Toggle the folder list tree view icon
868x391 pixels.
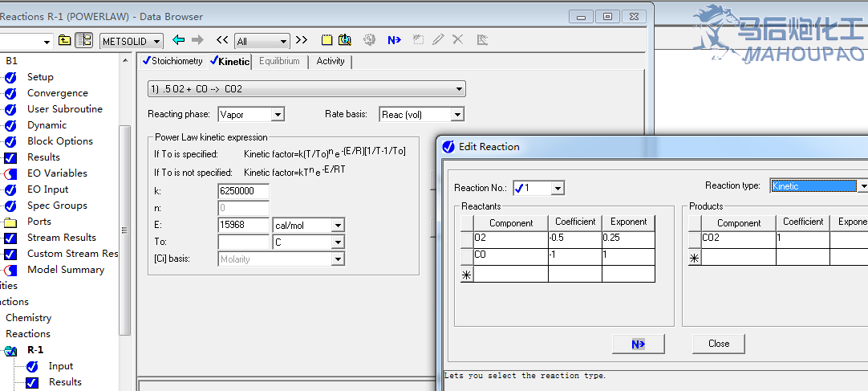pos(83,40)
